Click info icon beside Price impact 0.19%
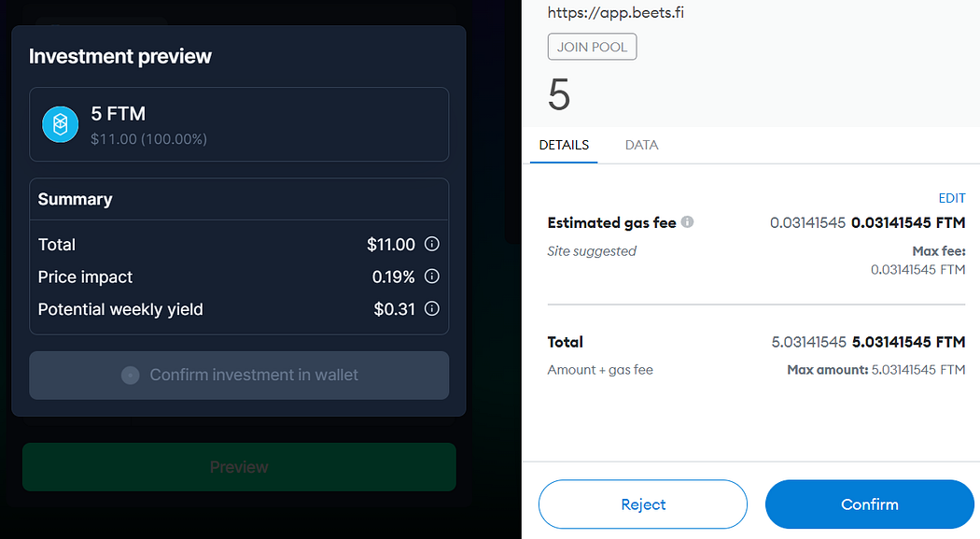 click(431, 277)
